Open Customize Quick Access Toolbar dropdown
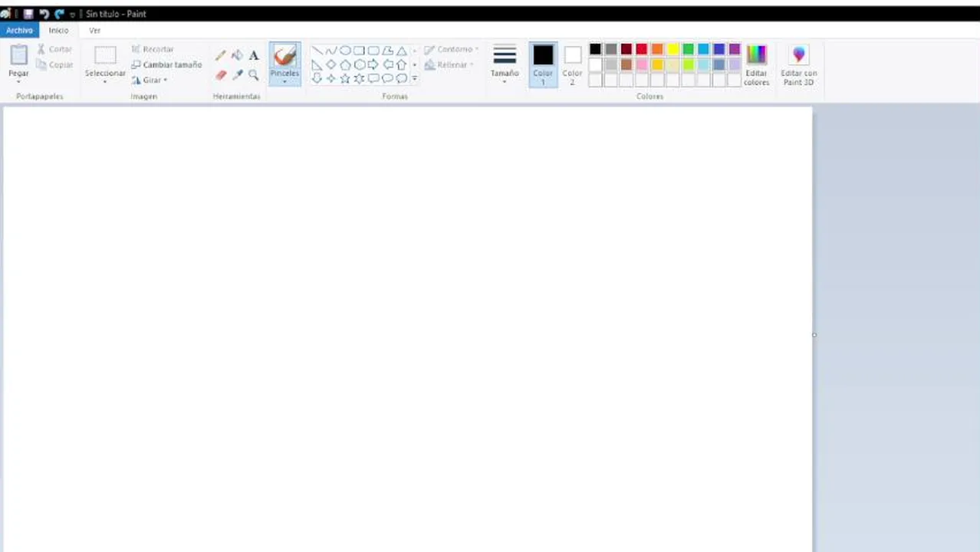 tap(73, 14)
